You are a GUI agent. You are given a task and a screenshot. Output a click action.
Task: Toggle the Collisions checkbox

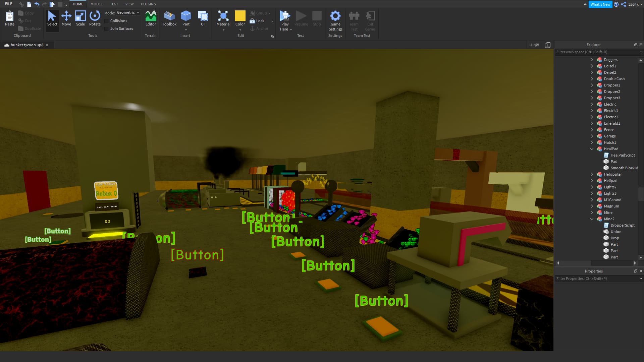click(x=106, y=21)
